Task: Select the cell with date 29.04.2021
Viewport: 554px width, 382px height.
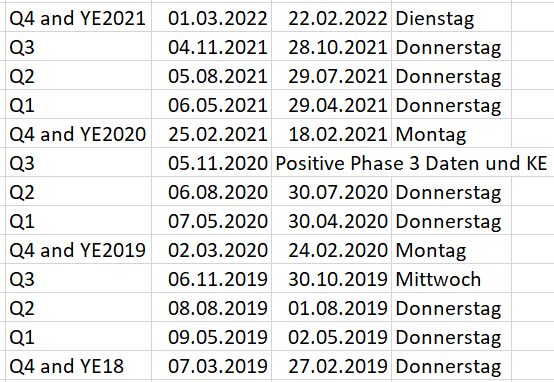Action: click(x=331, y=105)
